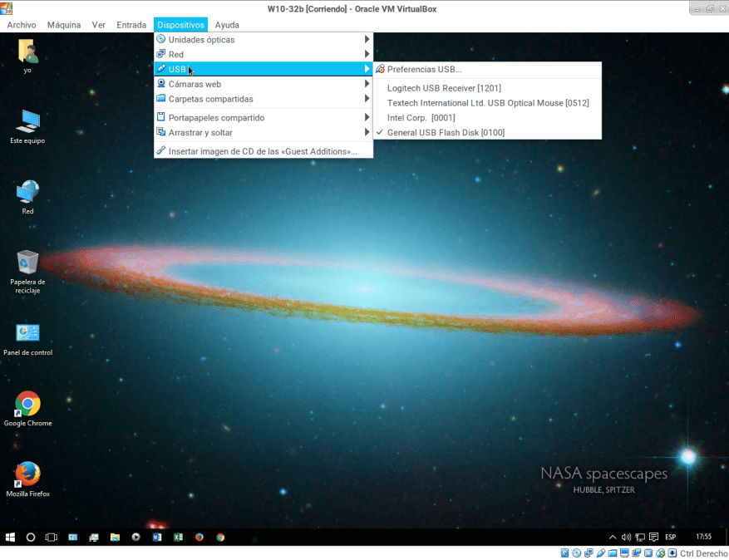Select the Google Chrome desktop shortcut
Viewport: 729px width, 560px height.
(x=27, y=405)
